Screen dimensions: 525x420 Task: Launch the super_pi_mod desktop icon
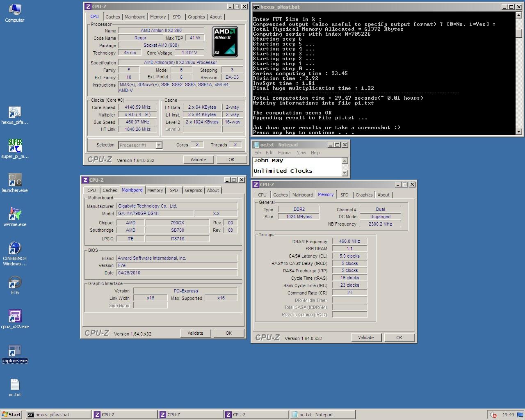coord(15,149)
